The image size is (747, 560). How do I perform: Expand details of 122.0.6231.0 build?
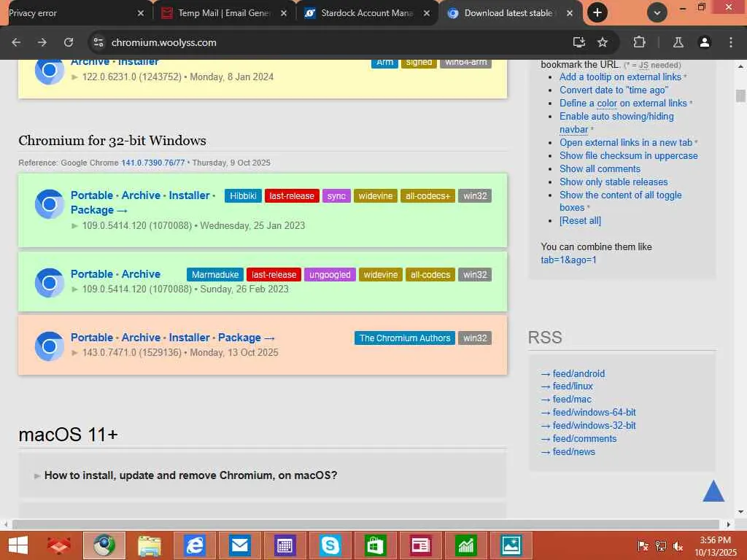tap(74, 77)
